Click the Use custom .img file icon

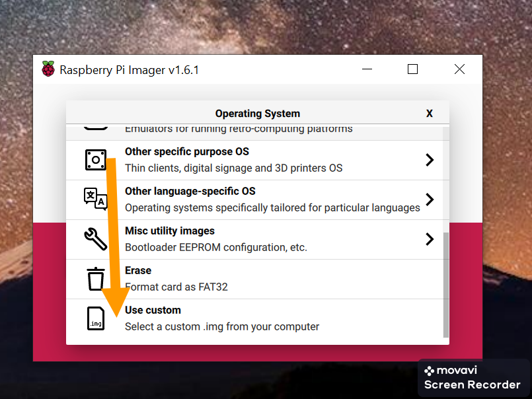(x=96, y=318)
